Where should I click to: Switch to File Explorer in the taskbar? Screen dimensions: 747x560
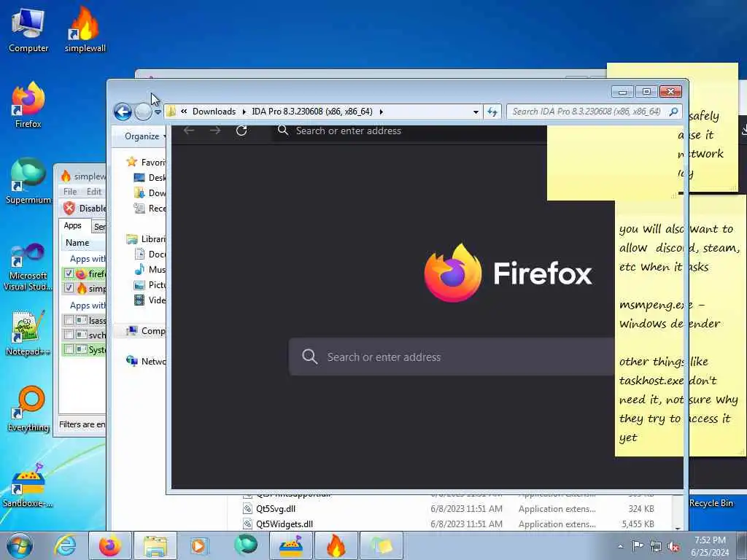155,545
